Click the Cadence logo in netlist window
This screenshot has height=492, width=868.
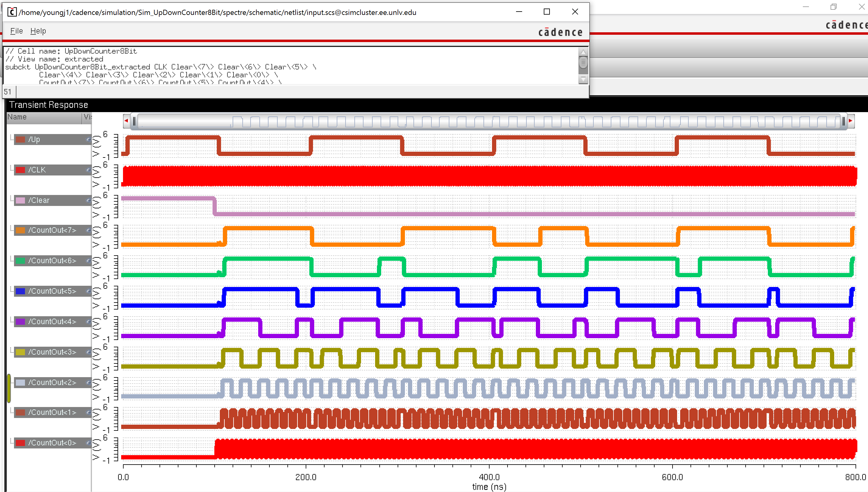[x=560, y=32]
